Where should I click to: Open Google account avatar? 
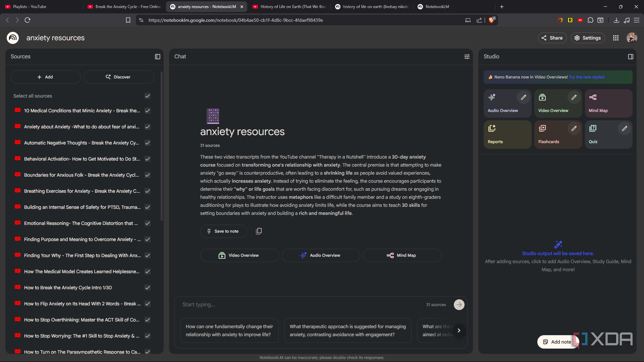tap(632, 38)
